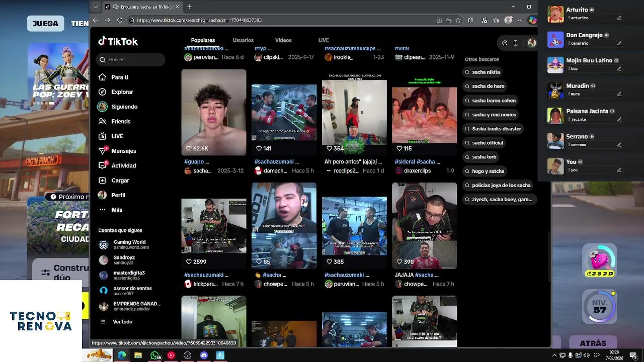Edit the Serrano command pencil

tap(619, 145)
